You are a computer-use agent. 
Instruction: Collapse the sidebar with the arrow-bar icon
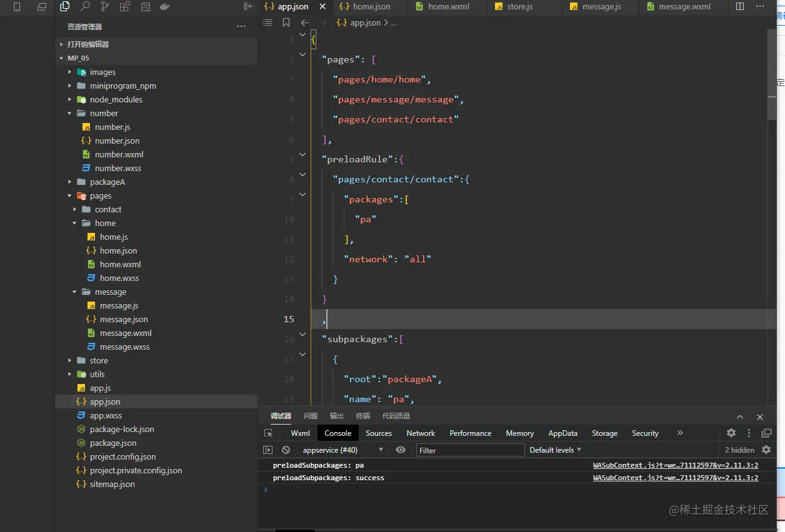248,6
